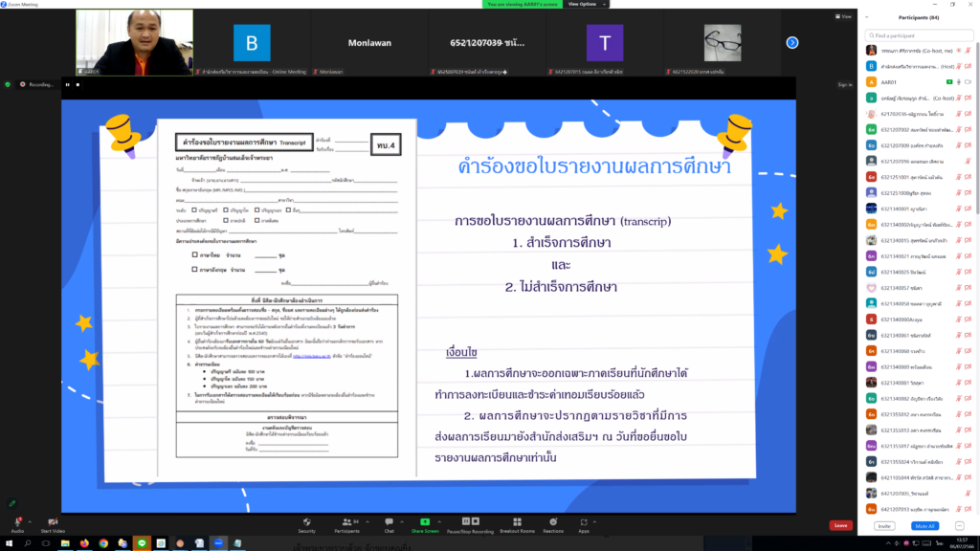980x551 pixels.
Task: Open the Reactions emoji icon
Action: pyautogui.click(x=553, y=522)
